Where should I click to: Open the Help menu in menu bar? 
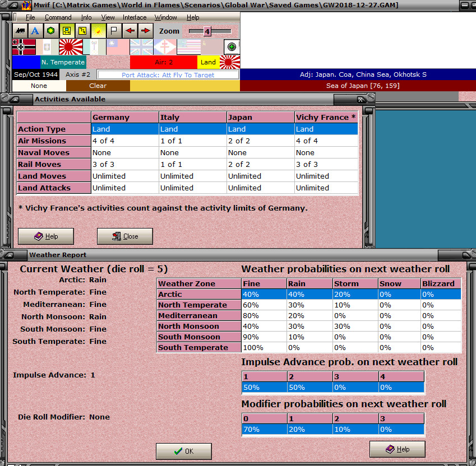193,17
